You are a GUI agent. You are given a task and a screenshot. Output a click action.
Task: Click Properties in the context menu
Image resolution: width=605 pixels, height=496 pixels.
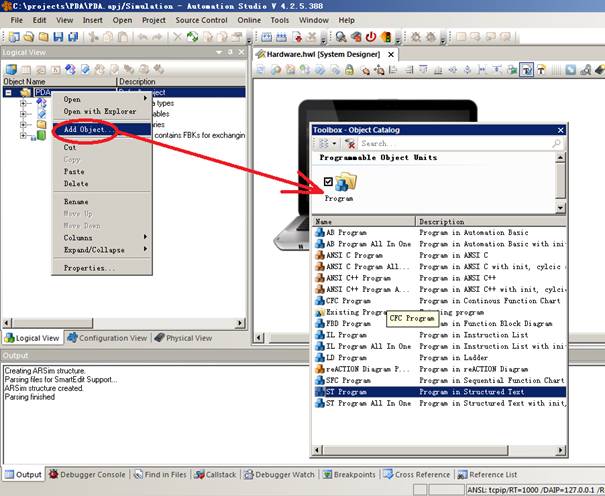click(89, 268)
